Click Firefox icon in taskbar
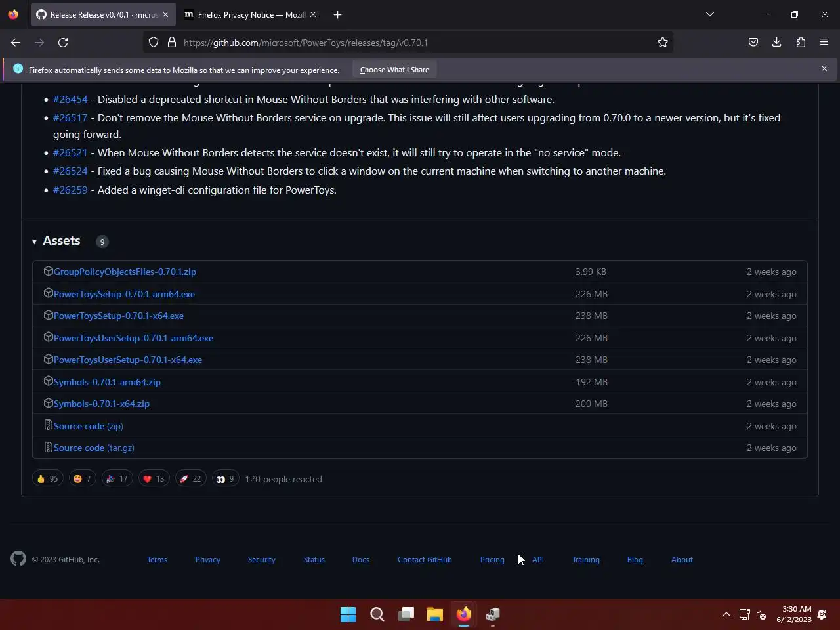The image size is (840, 630). (464, 614)
